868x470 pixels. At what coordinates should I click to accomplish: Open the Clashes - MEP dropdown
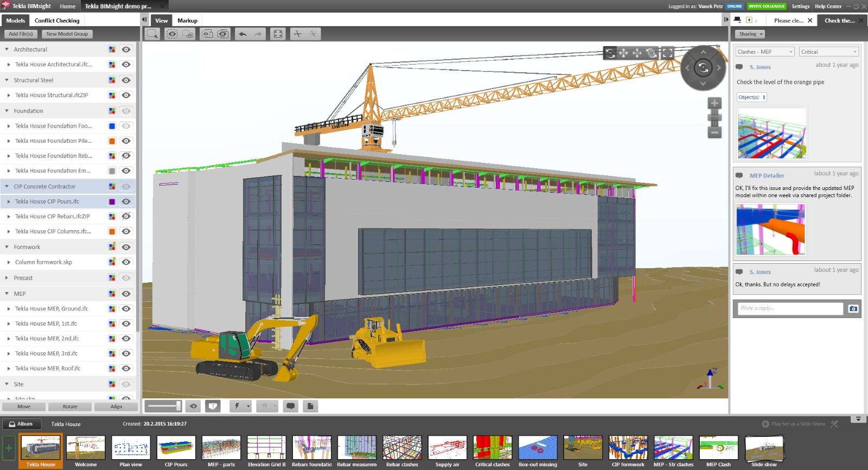tap(765, 52)
